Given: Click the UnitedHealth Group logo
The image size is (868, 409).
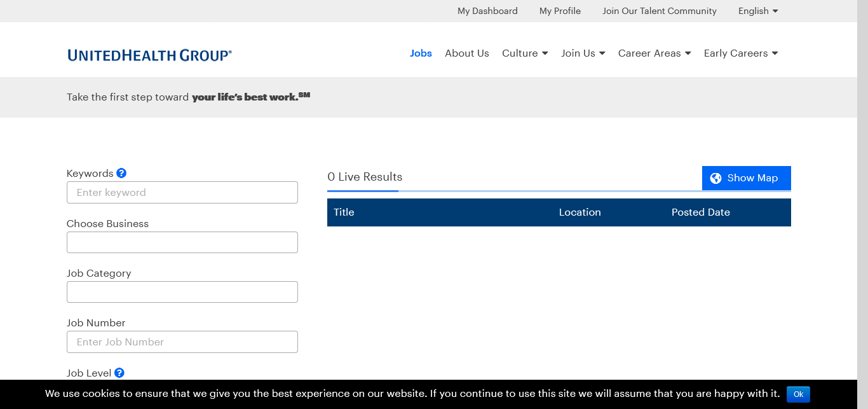Looking at the screenshot, I should pyautogui.click(x=149, y=55).
